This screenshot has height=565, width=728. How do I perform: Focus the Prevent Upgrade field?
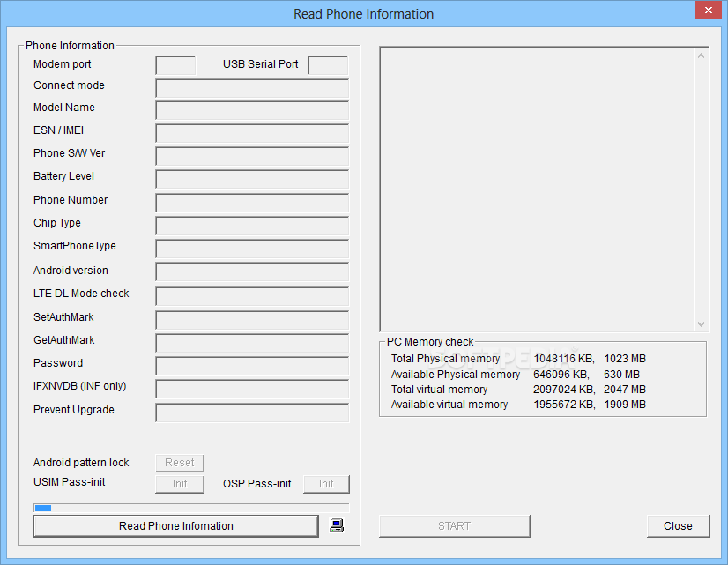point(252,413)
